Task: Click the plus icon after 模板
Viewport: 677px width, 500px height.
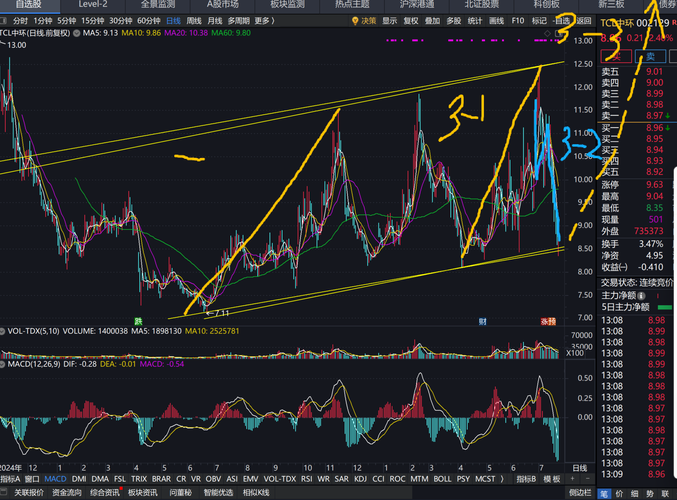Action: [573, 479]
